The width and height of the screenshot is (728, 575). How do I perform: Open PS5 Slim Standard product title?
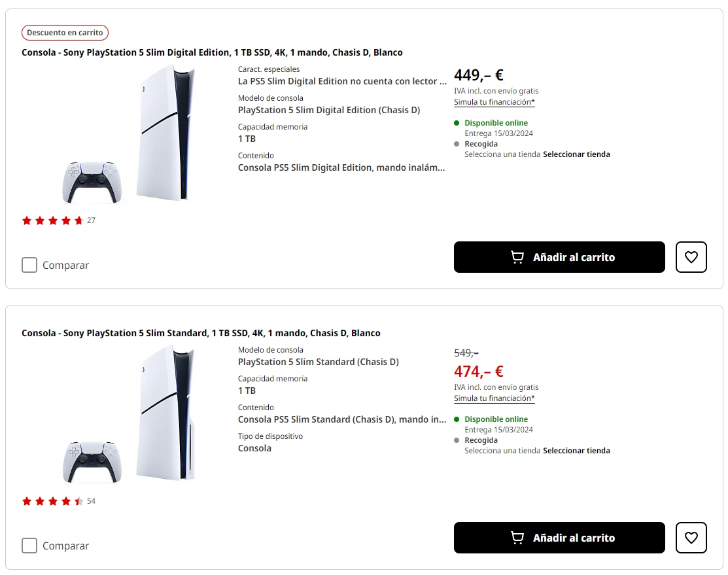(201, 333)
